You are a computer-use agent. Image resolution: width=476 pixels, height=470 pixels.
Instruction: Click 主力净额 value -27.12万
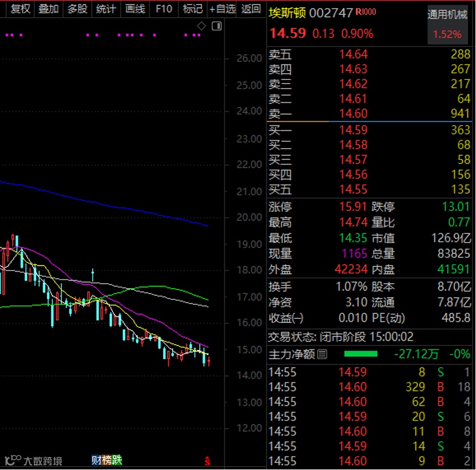coord(416,354)
